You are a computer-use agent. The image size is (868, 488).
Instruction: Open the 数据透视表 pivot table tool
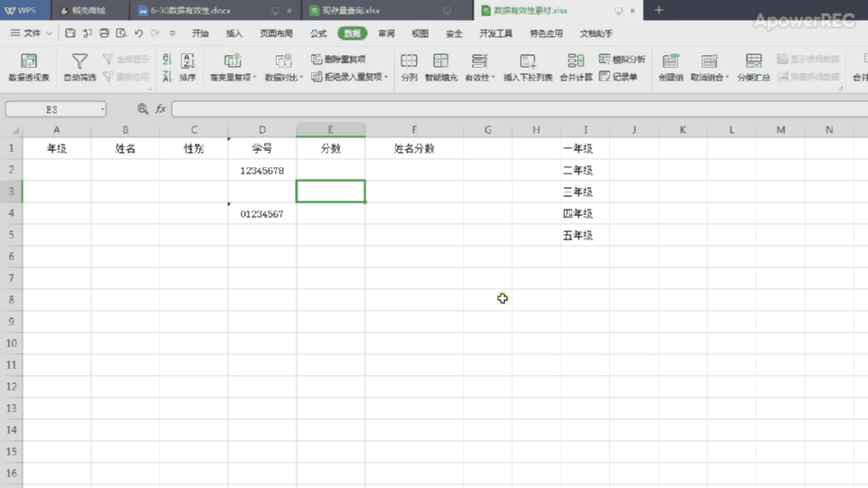(x=29, y=67)
